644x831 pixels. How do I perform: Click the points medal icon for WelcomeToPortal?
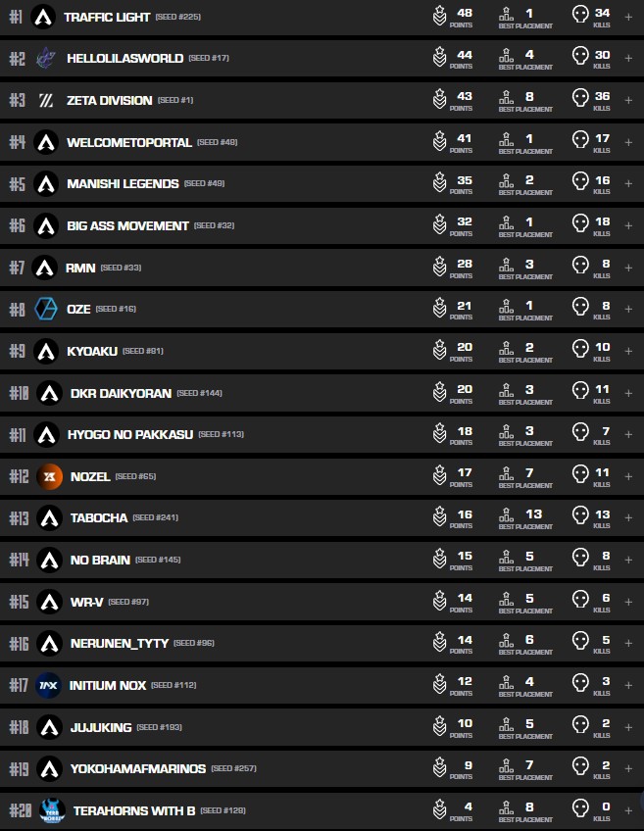pos(440,142)
